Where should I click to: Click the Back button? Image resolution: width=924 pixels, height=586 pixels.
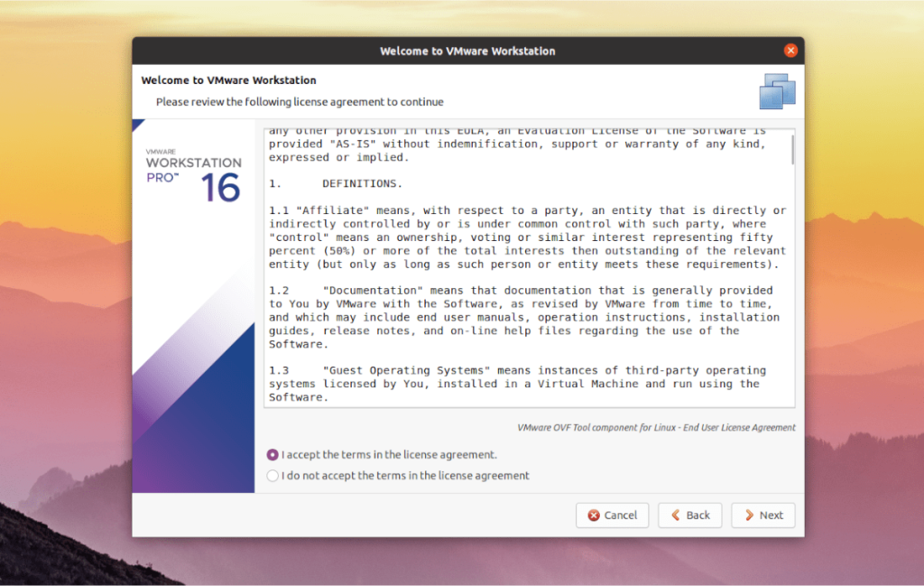[x=689, y=516]
